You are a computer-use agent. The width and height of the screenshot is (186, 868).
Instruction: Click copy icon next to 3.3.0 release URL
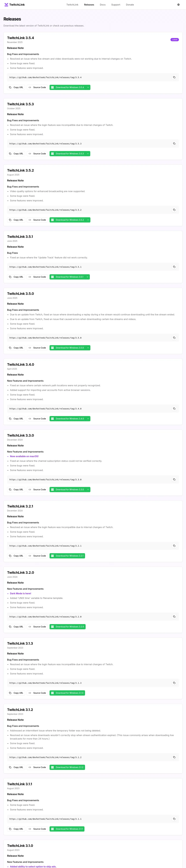[174, 479]
